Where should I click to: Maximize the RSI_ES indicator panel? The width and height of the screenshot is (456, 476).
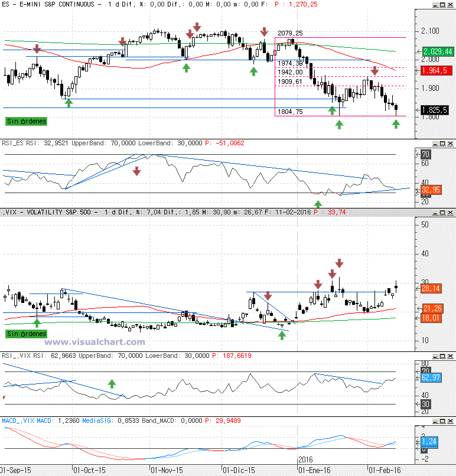[442, 144]
